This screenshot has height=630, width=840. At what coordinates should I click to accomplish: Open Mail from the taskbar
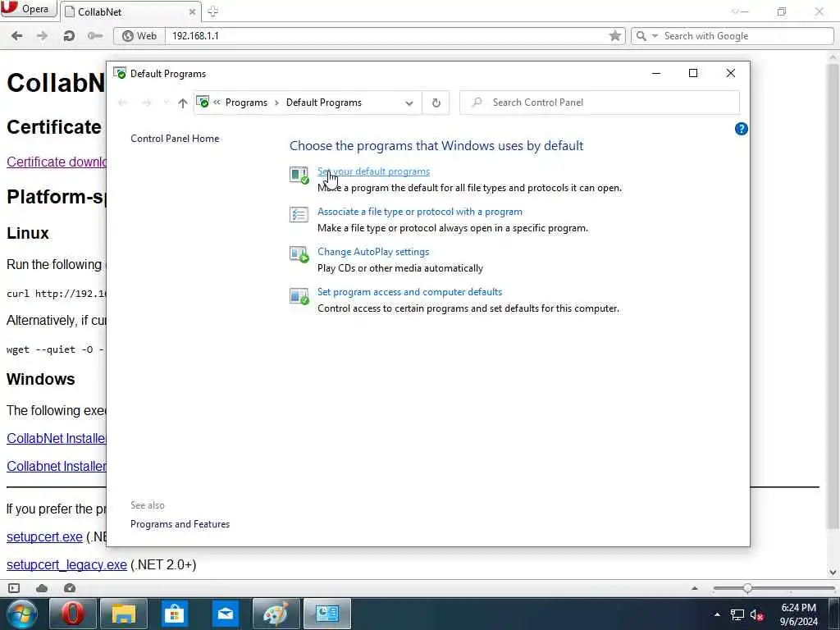pos(226,614)
